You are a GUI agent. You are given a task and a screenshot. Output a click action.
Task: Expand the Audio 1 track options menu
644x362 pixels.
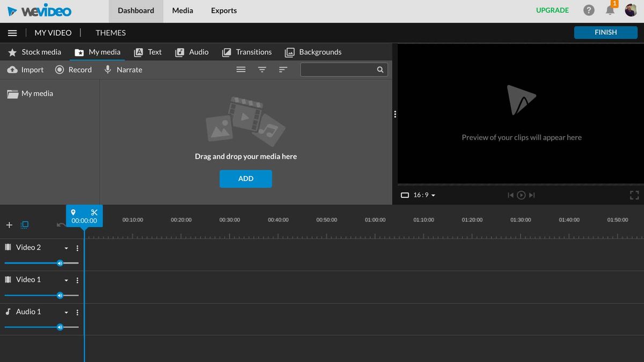point(77,312)
